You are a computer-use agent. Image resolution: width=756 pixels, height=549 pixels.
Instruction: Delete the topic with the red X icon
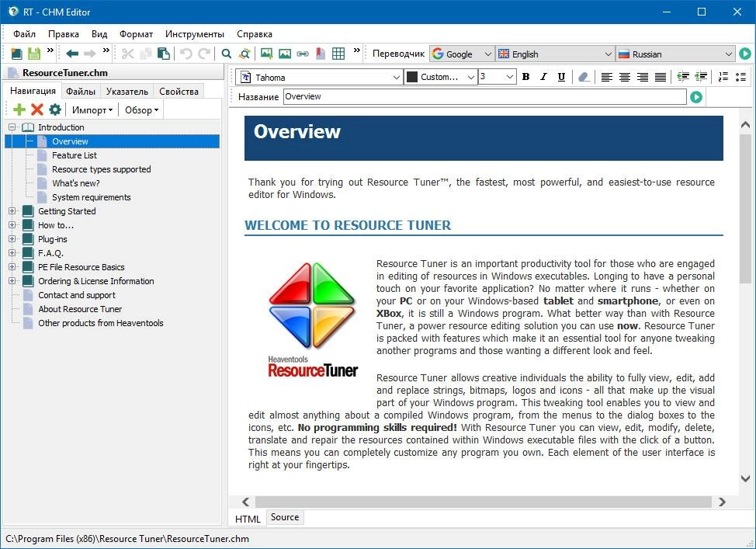pyautogui.click(x=37, y=109)
